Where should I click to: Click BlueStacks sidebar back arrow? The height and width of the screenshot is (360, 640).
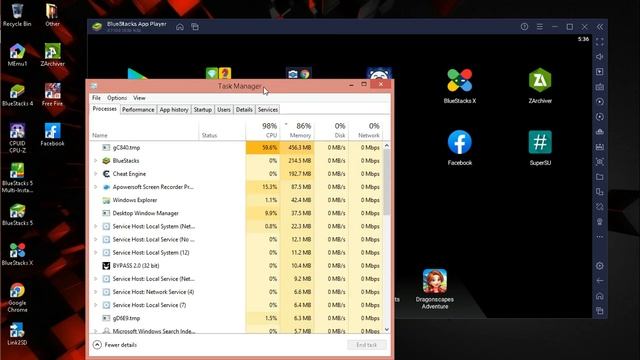pos(600,281)
